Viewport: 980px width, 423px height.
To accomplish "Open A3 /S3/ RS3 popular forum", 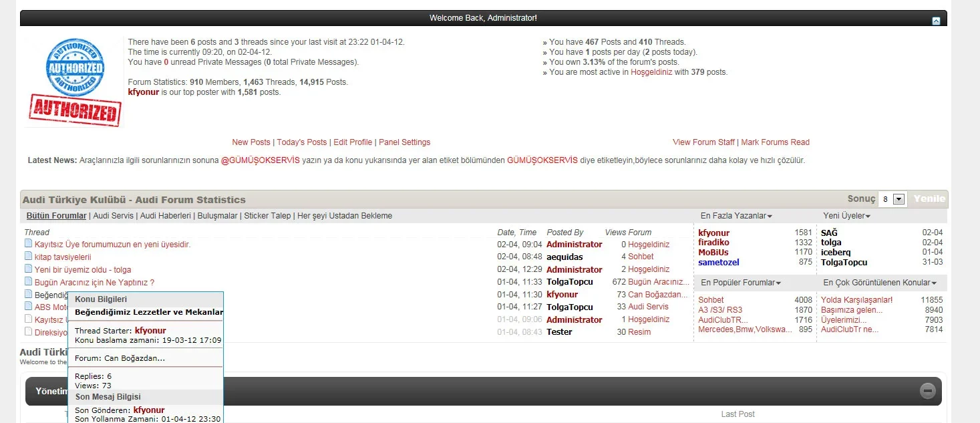I will (720, 310).
